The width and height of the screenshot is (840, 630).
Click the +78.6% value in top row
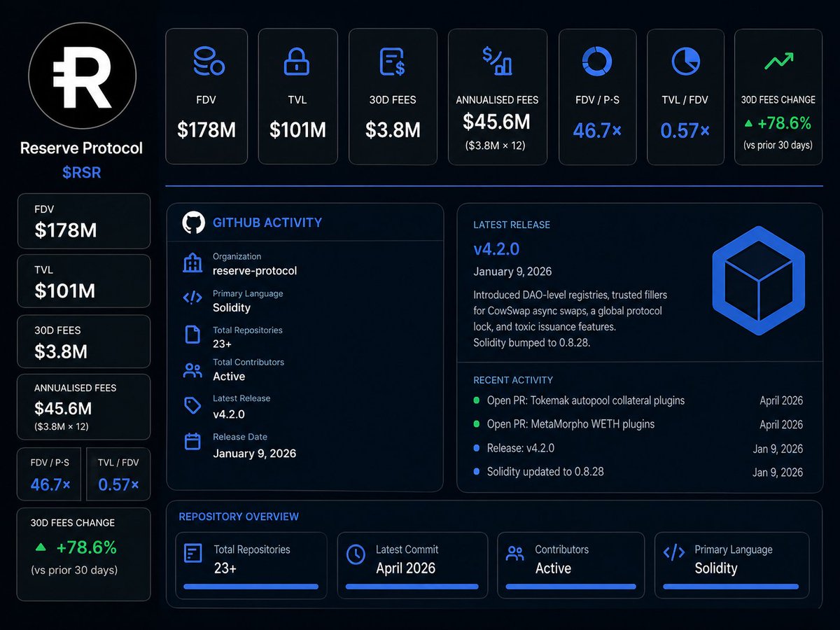click(x=786, y=124)
